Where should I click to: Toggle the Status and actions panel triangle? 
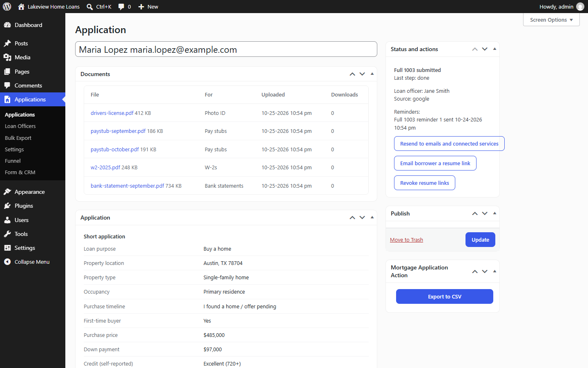494,49
